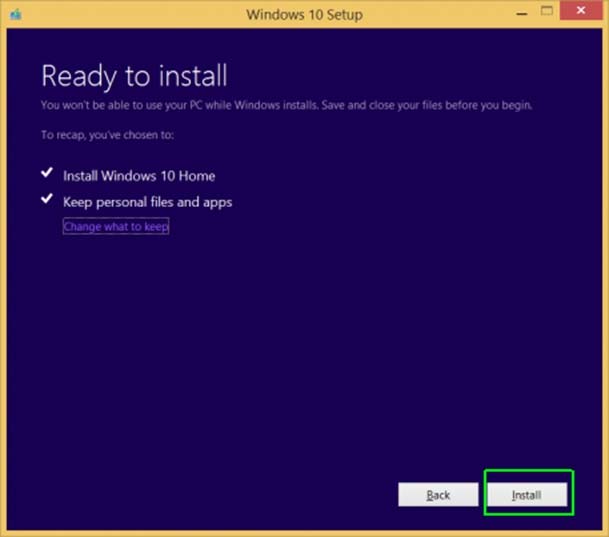Click 'Install Windows 10 Home' text
The width and height of the screenshot is (609, 537).
point(139,176)
